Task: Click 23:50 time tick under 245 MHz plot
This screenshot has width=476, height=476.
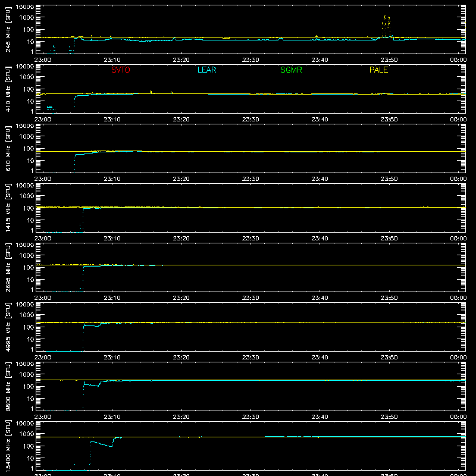Action: 389,60
